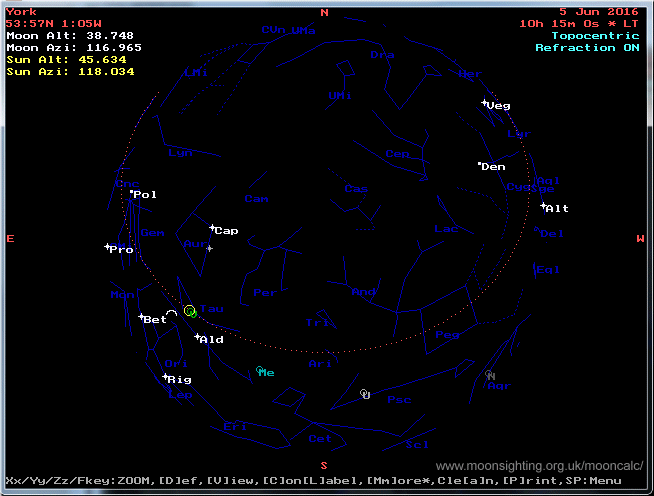The height and width of the screenshot is (496, 654).
Task: Click the [P]rint command in bottom bar
Action: (x=513, y=482)
